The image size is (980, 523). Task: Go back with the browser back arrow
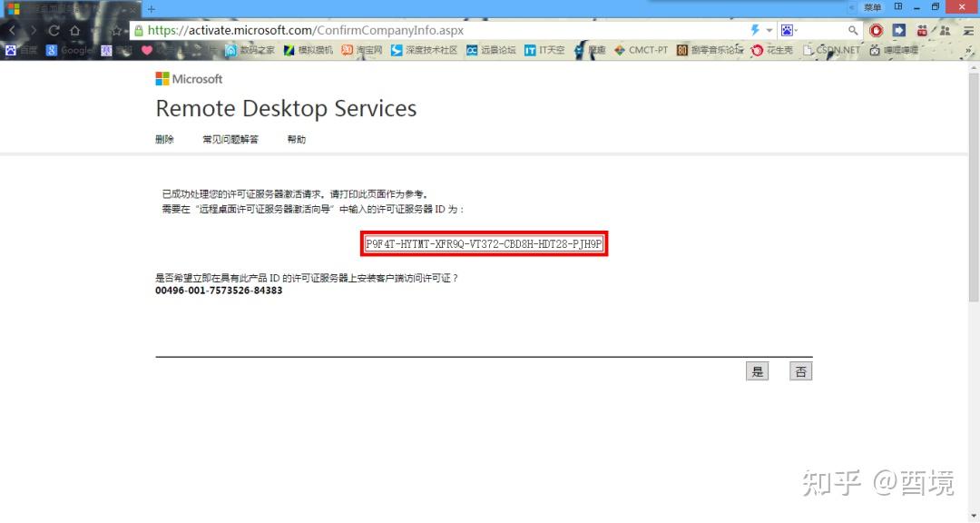(x=12, y=30)
